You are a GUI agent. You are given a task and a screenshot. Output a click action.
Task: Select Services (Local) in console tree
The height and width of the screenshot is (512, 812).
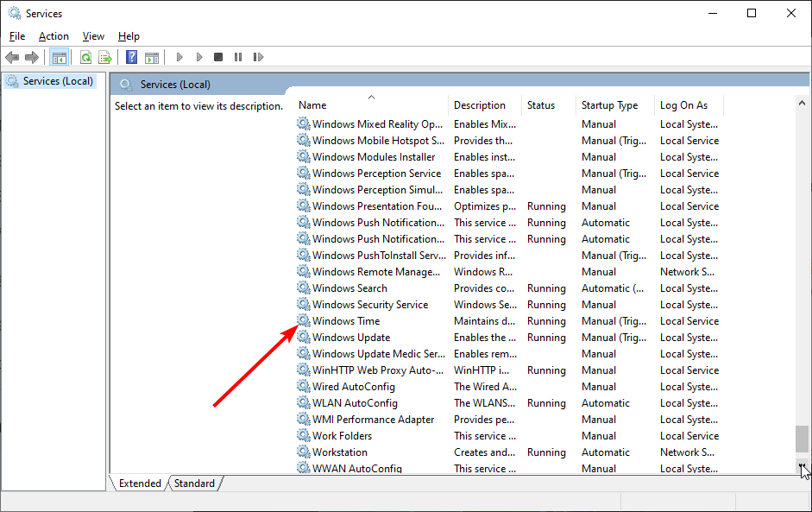point(50,81)
